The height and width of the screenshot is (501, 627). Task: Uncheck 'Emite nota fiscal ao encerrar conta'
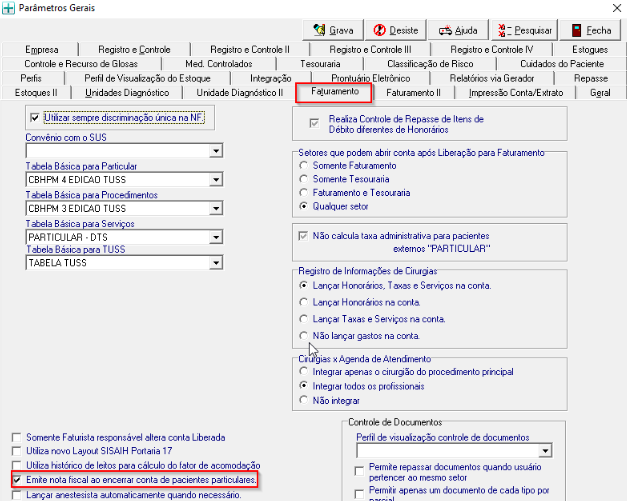[16, 479]
